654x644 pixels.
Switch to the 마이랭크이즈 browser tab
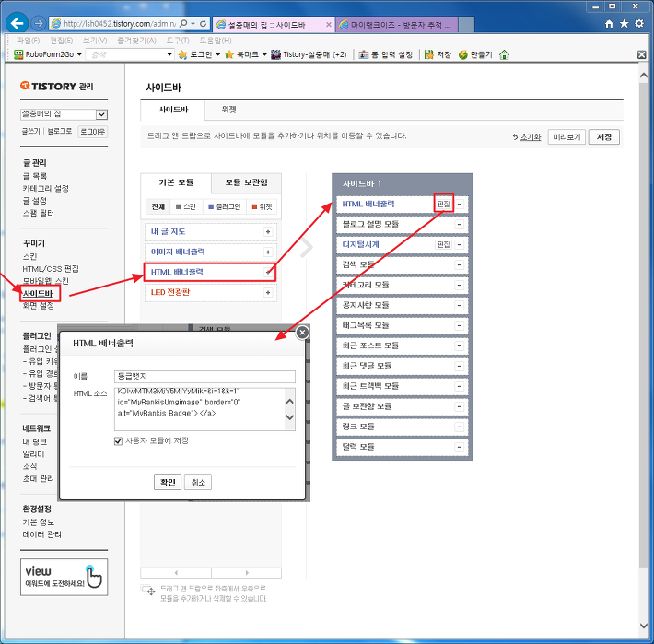coord(397,25)
